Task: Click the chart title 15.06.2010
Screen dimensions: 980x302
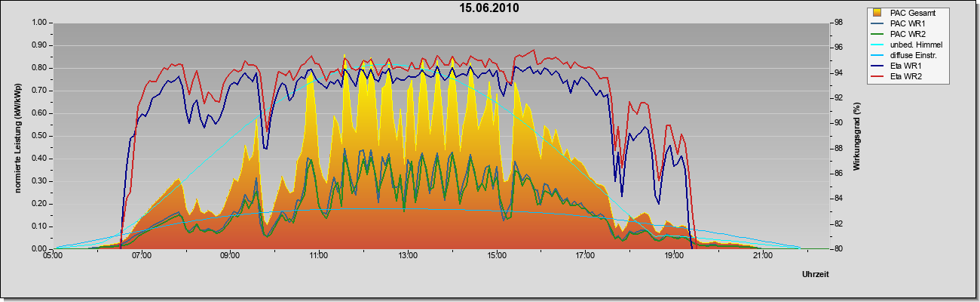Action: [x=490, y=8]
